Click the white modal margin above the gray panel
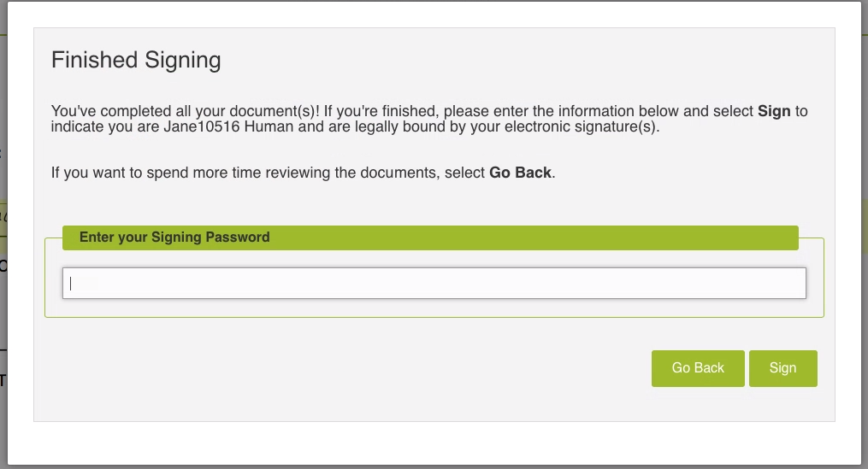The width and height of the screenshot is (868, 469). (428, 15)
